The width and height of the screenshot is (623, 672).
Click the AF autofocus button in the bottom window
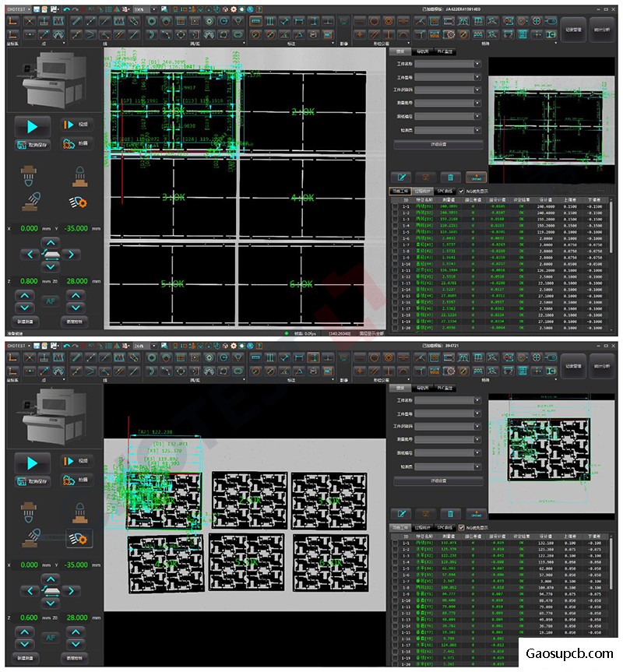pyautogui.click(x=50, y=638)
